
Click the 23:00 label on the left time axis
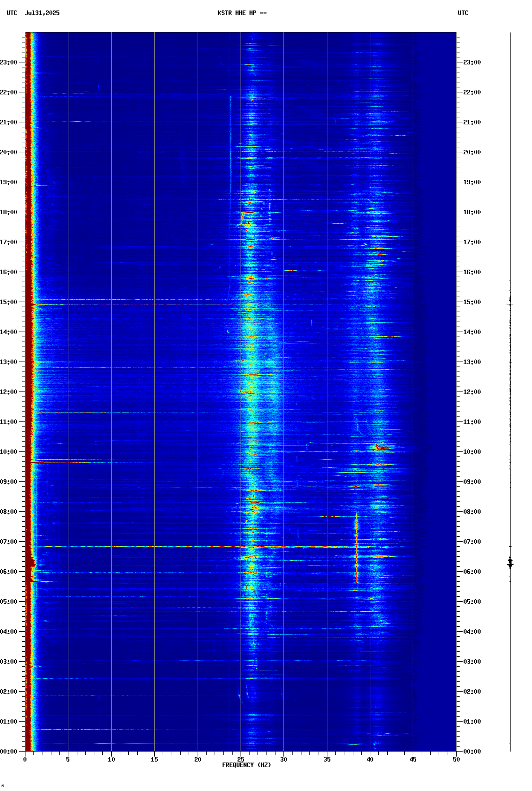[x=8, y=62]
